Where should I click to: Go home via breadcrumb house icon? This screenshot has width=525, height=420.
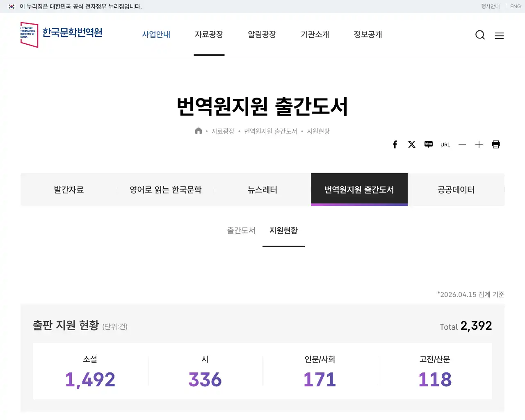[199, 131]
